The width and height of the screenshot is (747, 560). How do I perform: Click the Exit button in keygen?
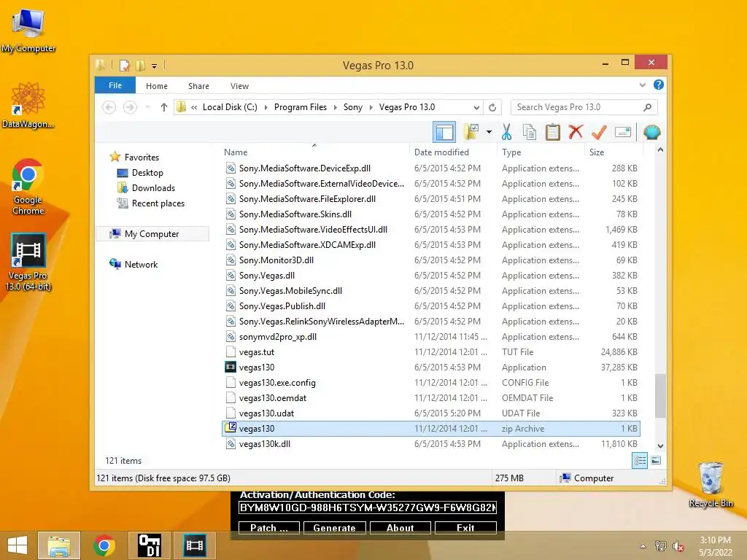click(465, 528)
